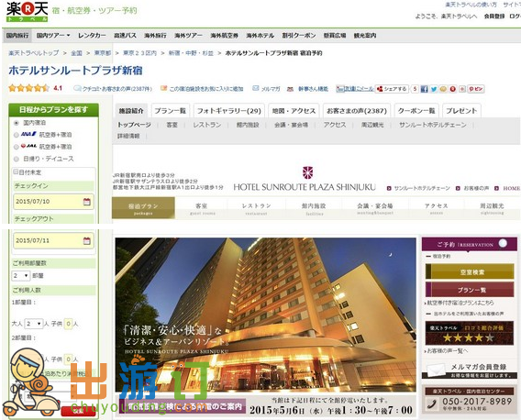
Task: Open 高速バス in the top navigation
Action: coord(125,35)
